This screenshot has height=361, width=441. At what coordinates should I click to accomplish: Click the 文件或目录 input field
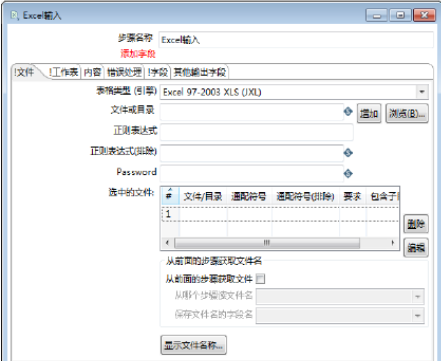252,112
